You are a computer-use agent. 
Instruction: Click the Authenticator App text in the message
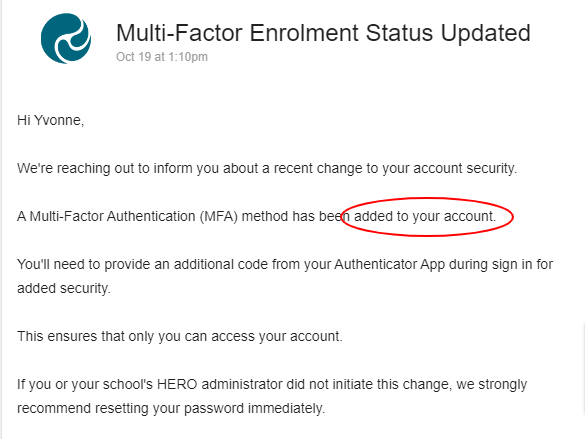click(x=390, y=264)
